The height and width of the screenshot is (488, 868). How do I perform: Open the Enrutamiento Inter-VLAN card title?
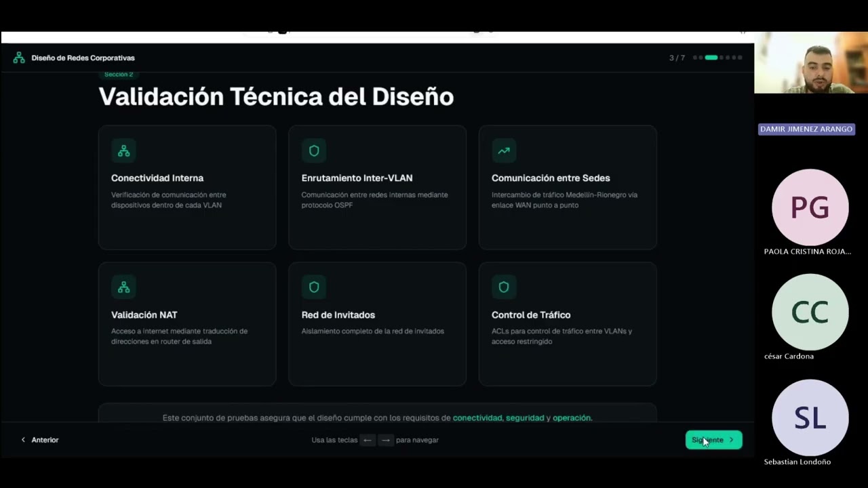pyautogui.click(x=357, y=178)
